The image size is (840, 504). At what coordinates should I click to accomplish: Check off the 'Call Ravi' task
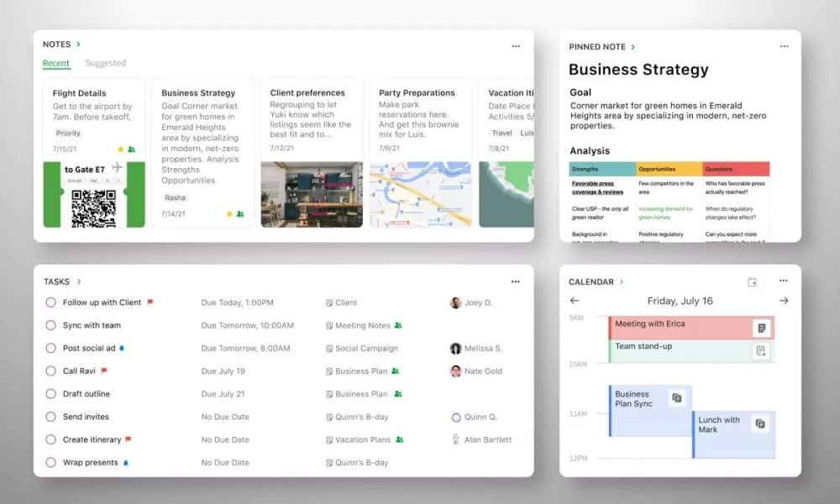(x=50, y=371)
